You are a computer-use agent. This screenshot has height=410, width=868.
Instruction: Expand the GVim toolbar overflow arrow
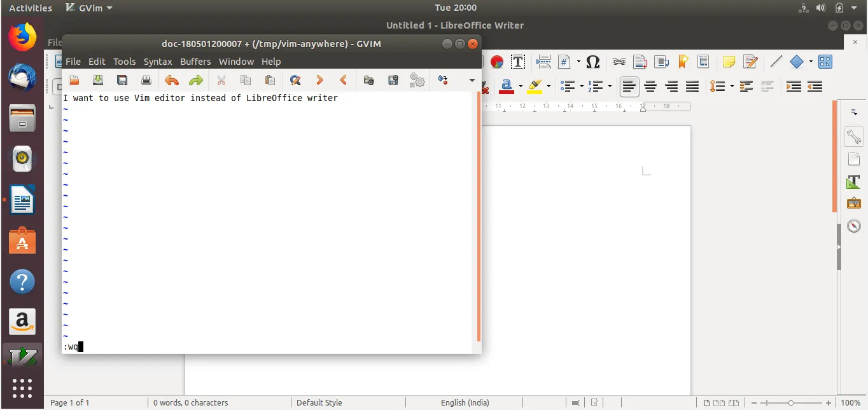coord(472,80)
